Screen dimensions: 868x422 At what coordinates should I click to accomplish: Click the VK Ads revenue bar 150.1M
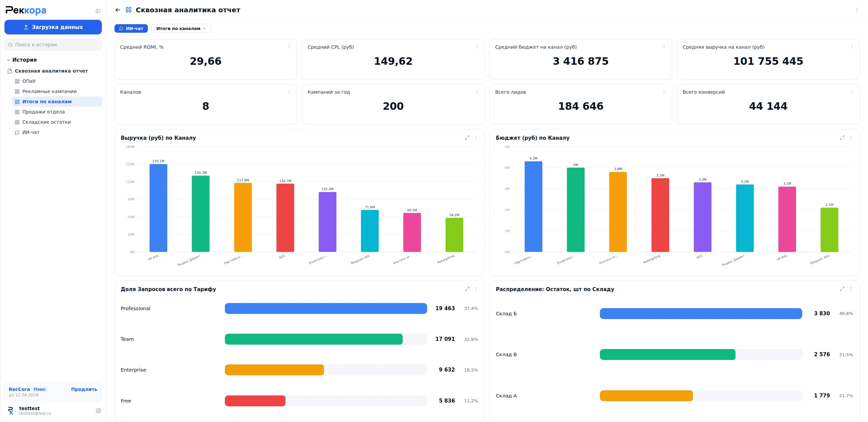(158, 208)
